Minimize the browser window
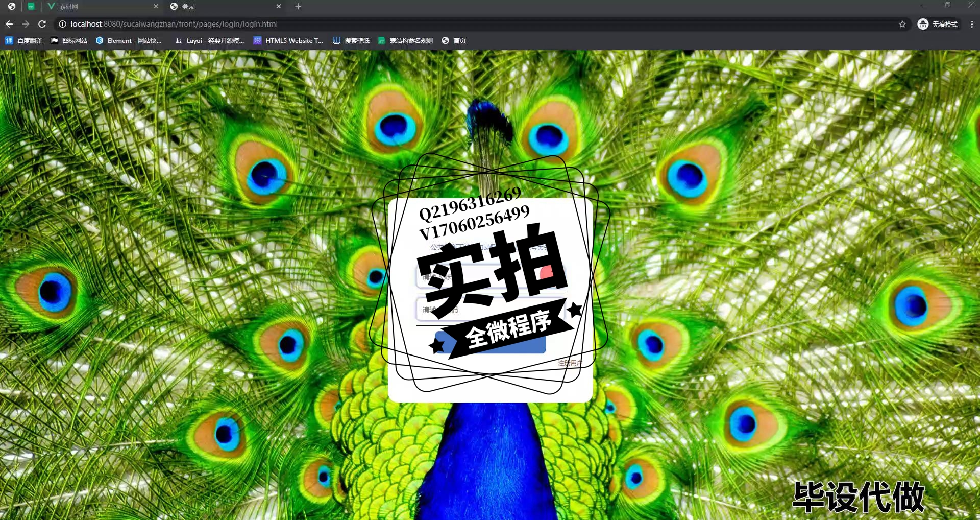980x520 pixels. click(924, 5)
